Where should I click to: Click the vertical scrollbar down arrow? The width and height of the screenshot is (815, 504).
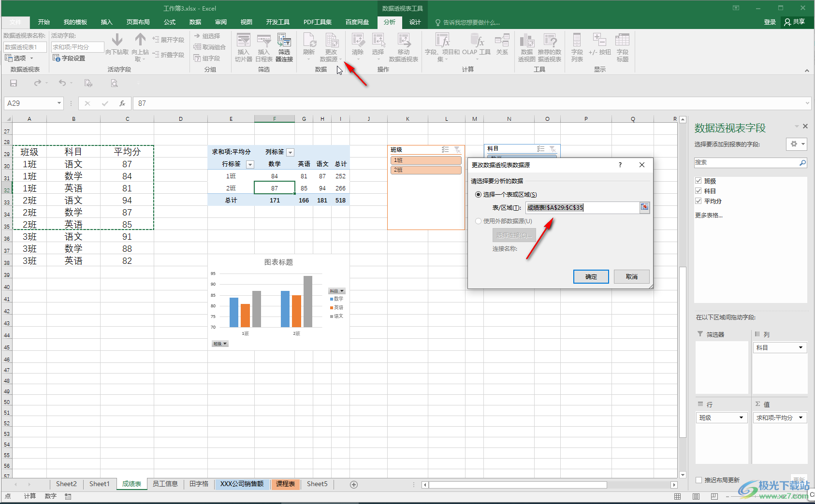click(x=683, y=475)
